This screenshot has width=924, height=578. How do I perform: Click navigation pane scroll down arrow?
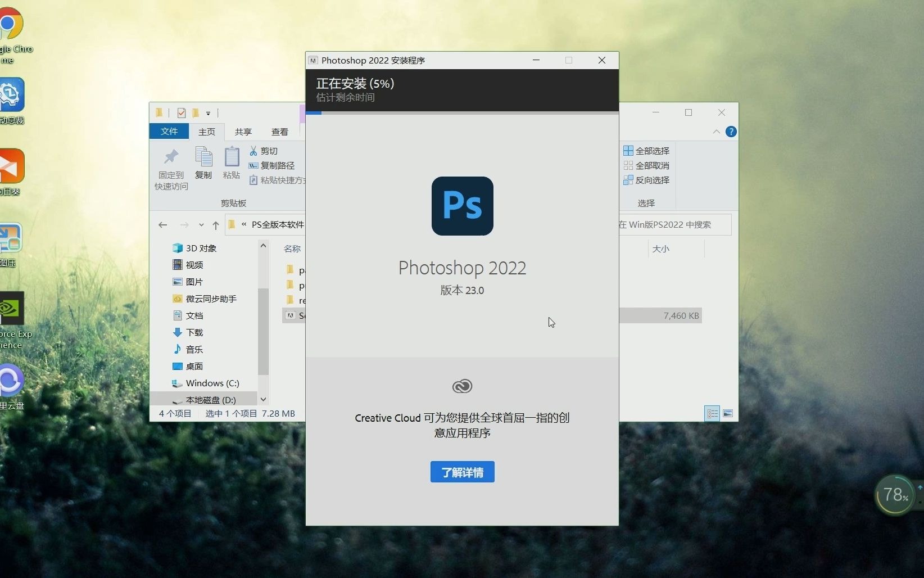(x=263, y=399)
